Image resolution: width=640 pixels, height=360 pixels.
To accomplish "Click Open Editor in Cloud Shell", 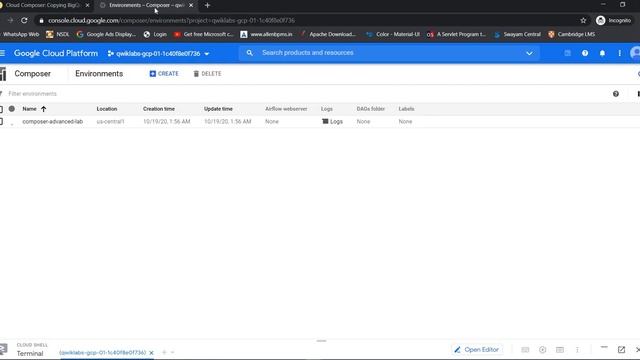I will point(476,350).
